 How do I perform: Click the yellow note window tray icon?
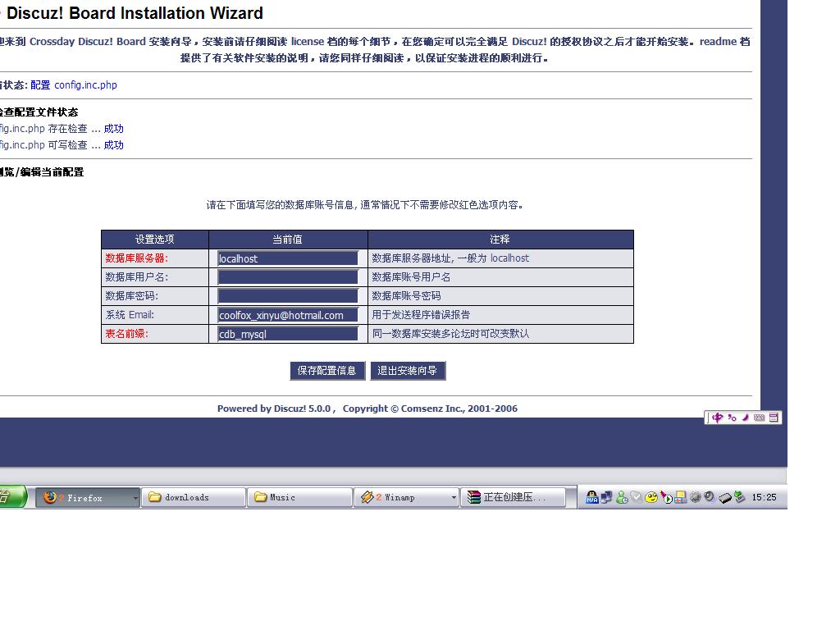(680, 497)
